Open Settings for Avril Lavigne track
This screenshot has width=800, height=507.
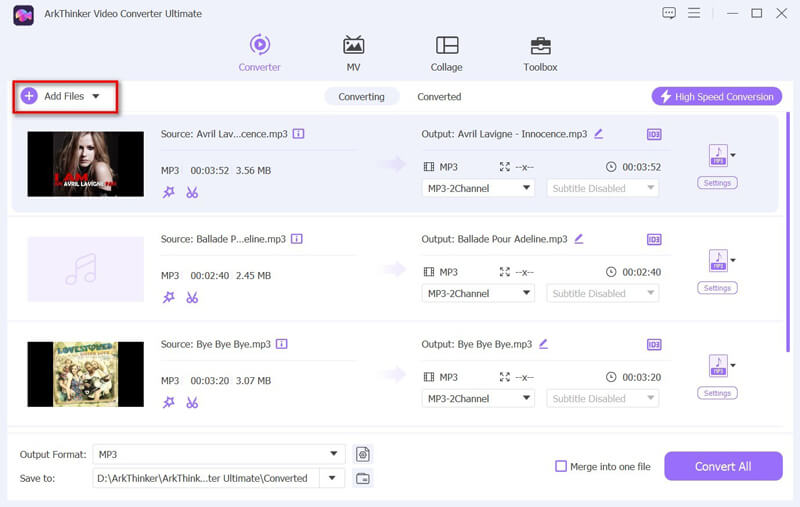pyautogui.click(x=717, y=183)
